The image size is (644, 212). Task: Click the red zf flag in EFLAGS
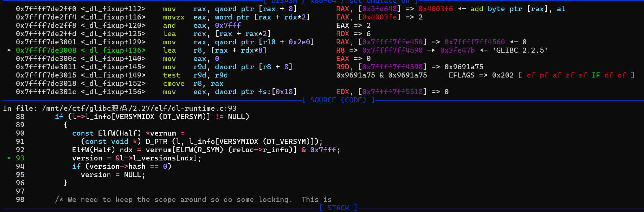[570, 75]
